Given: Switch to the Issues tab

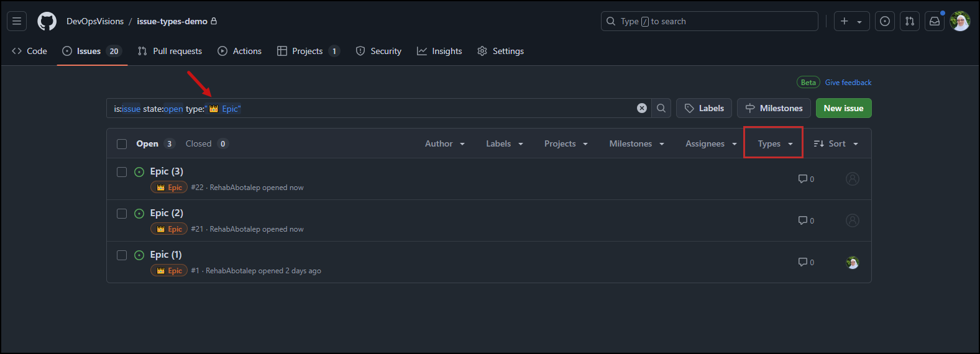Looking at the screenshot, I should (x=92, y=51).
